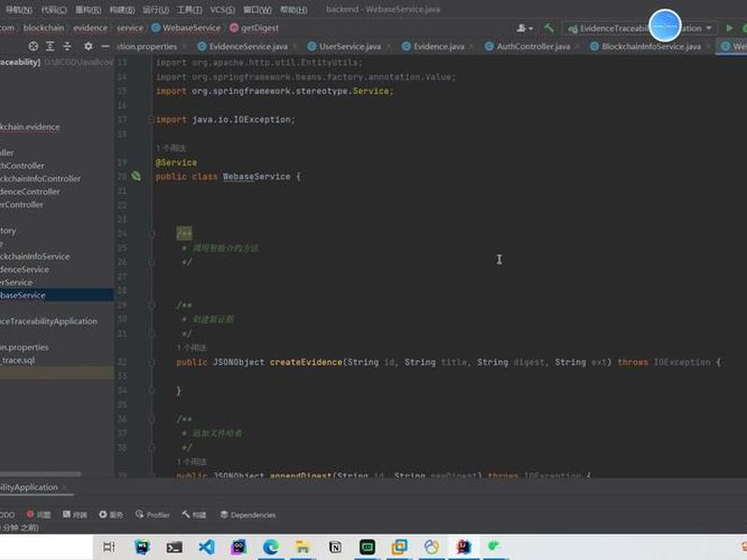Open the 重构(R) menu
The height and width of the screenshot is (560, 747).
tap(88, 9)
